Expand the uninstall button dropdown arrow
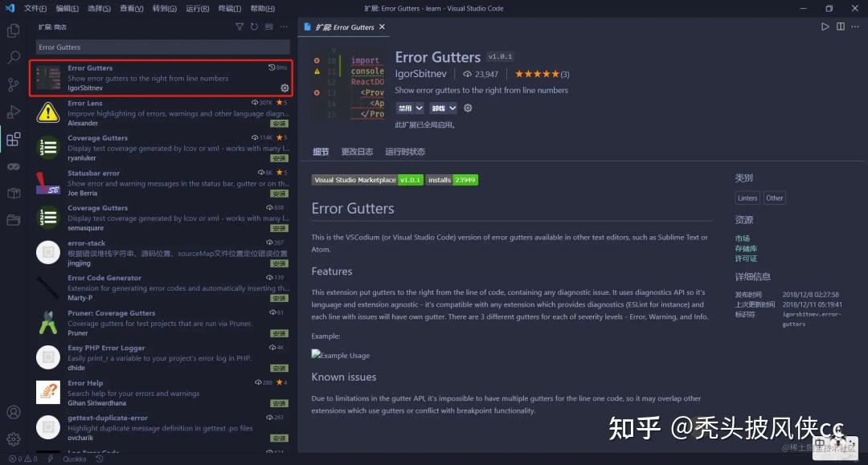The image size is (868, 465). tap(452, 108)
